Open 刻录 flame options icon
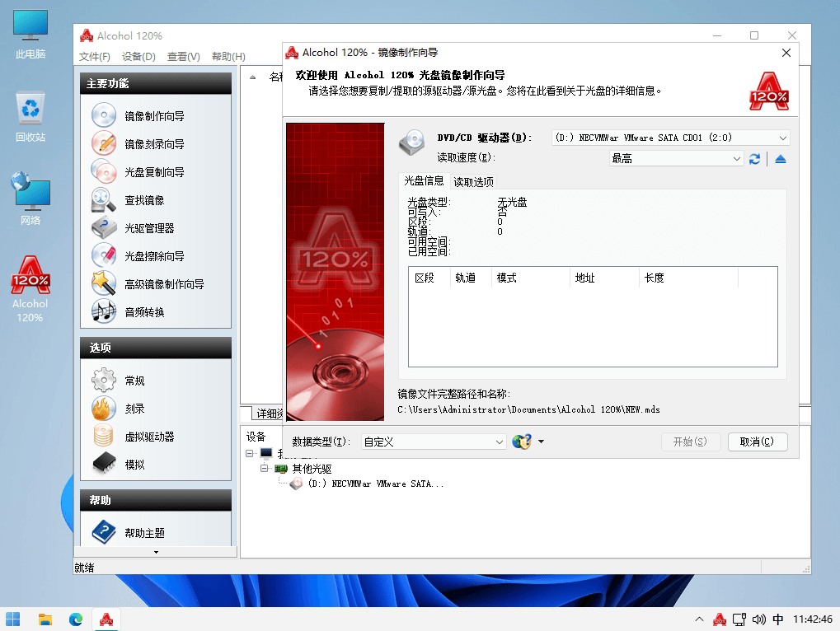Screen dimensions: 840x631 [x=103, y=409]
